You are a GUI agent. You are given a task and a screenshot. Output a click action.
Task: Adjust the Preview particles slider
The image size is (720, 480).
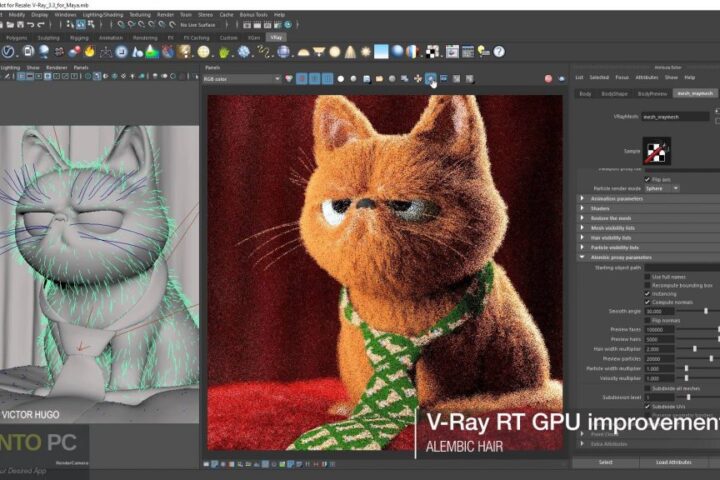711,358
